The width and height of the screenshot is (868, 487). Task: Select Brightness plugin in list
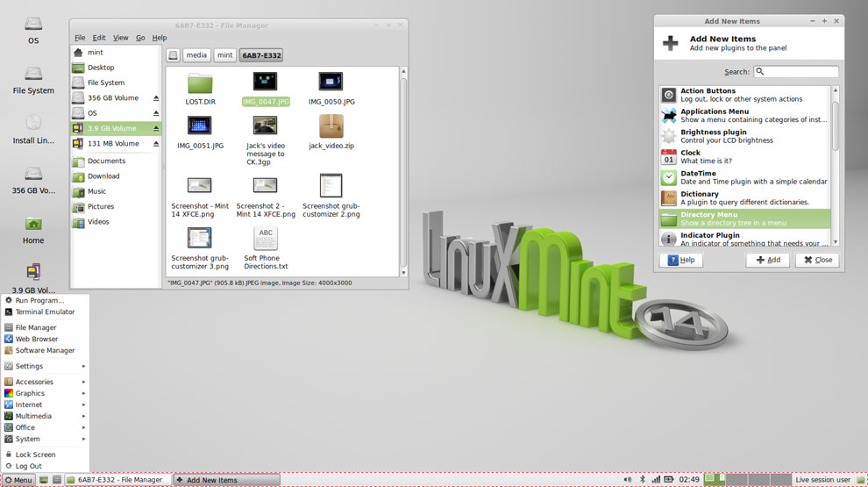click(x=745, y=136)
